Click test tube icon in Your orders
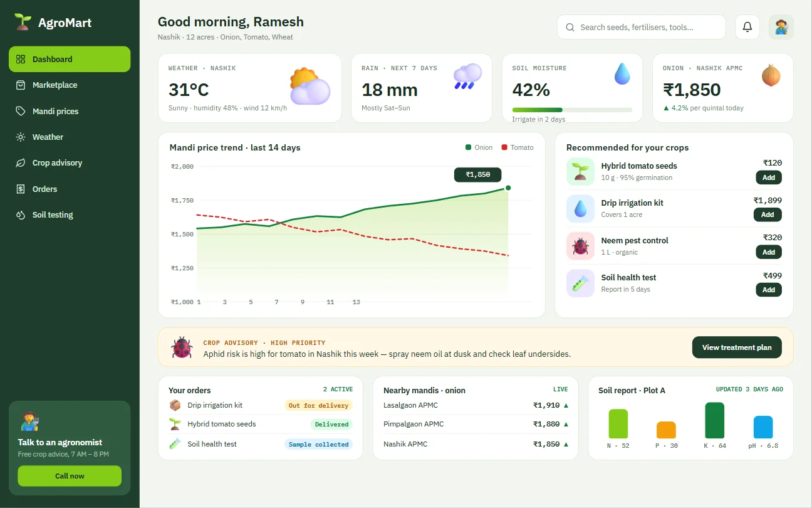 pos(175,443)
